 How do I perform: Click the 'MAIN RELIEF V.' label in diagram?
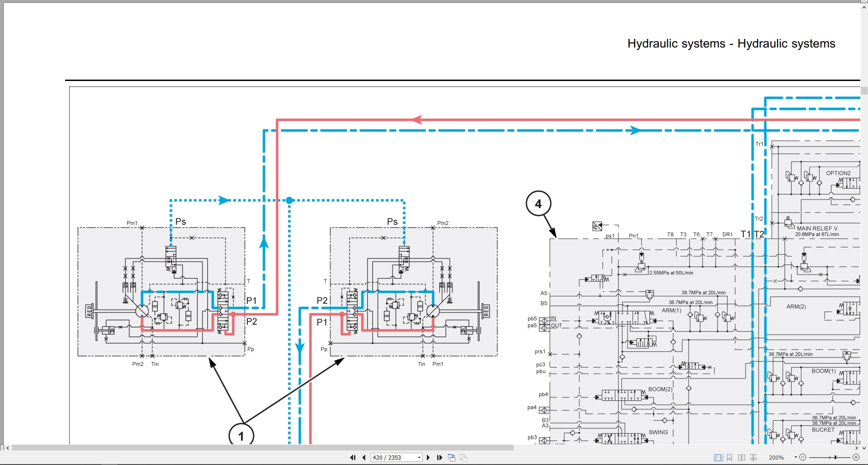point(817,228)
